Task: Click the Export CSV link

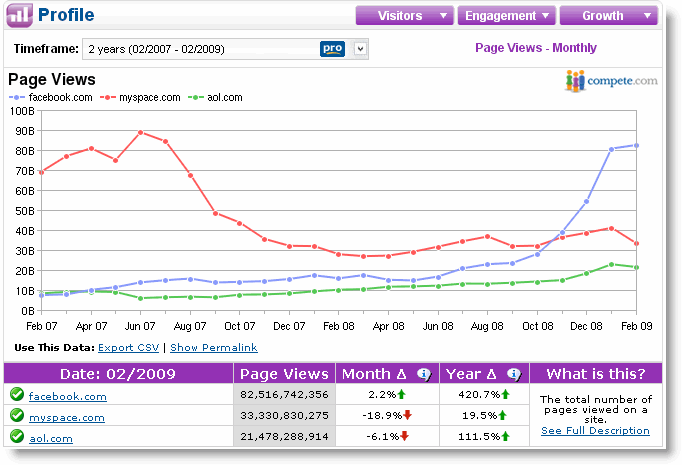Action: 129,348
